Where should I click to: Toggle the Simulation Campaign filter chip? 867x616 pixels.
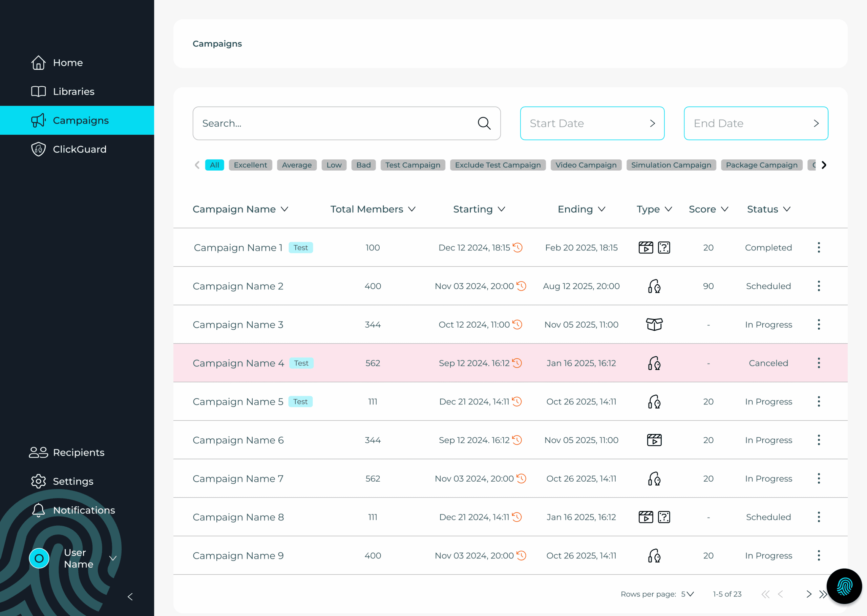coord(671,165)
